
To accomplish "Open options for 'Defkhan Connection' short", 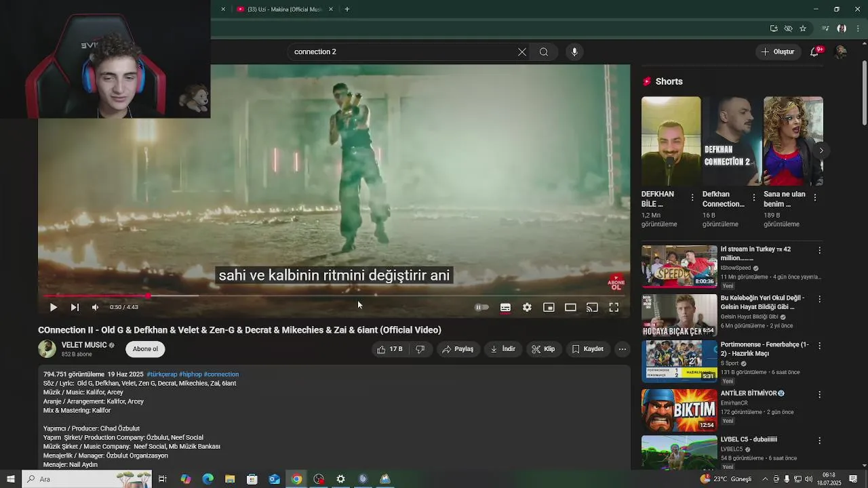I will coord(753,198).
